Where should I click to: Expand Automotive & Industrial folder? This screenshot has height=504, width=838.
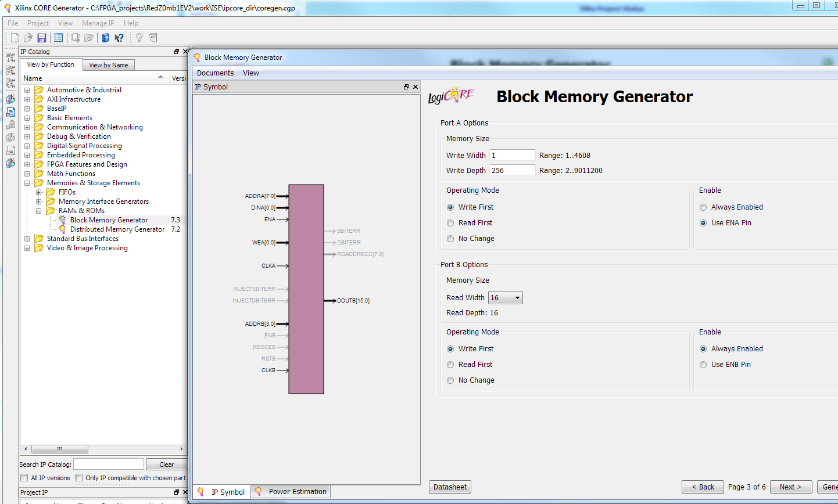pos(27,90)
